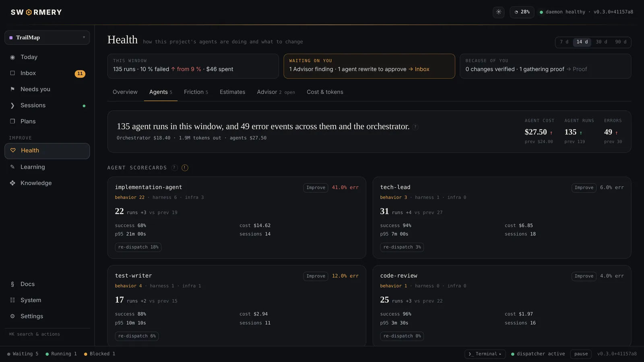The image size is (644, 362).
Task: Click the Needs you flag icon
Action: [x=12, y=89]
